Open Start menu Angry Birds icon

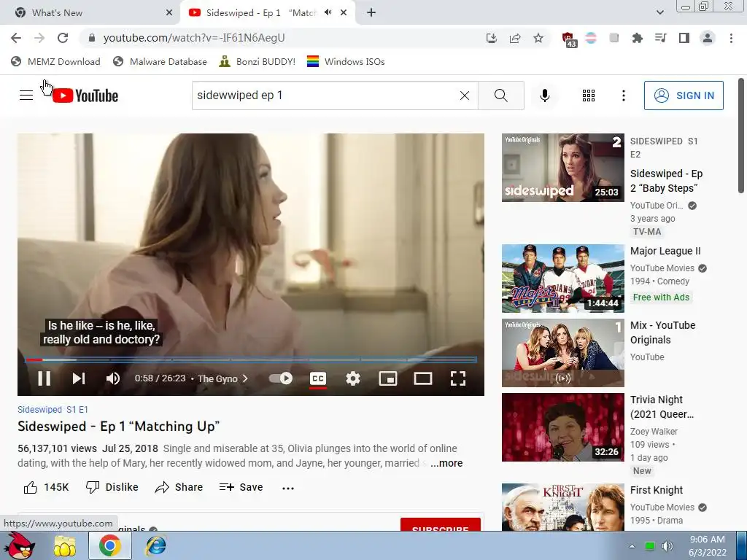coord(18,545)
